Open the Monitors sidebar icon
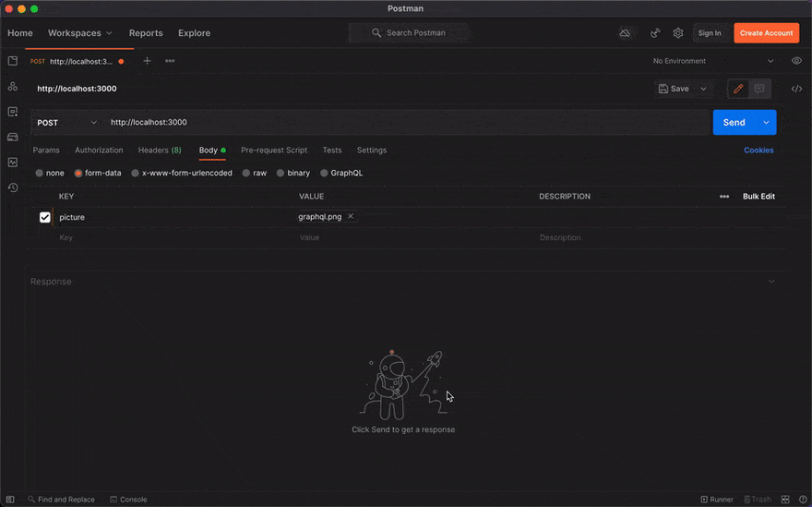 (13, 163)
